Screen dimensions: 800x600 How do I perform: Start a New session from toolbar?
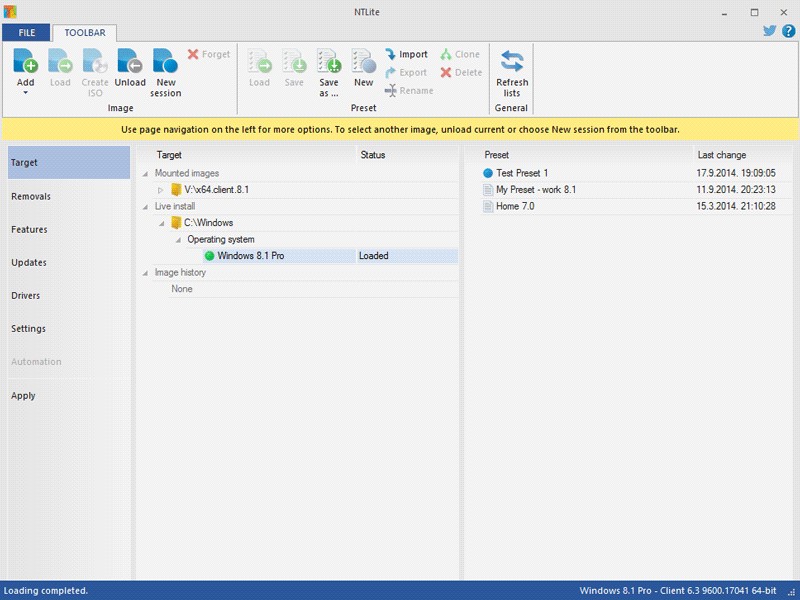click(165, 63)
